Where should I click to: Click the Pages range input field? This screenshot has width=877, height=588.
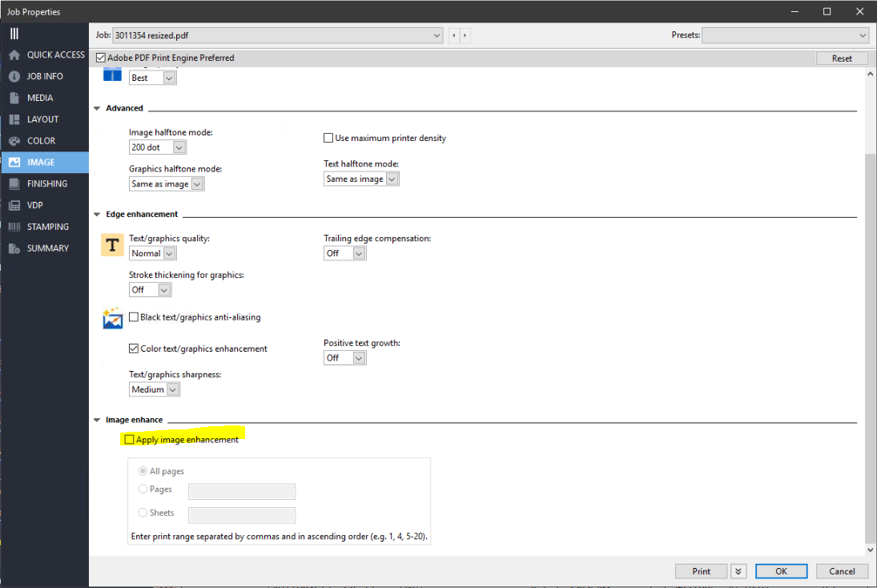pos(242,491)
